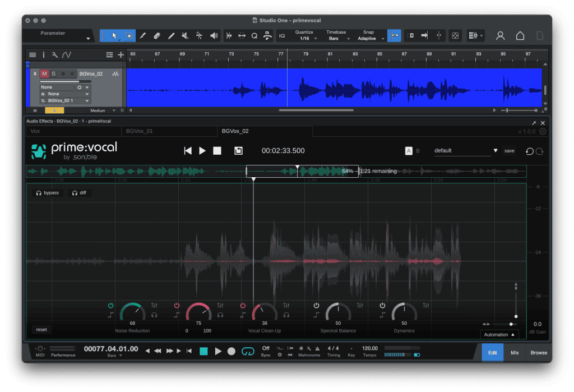Click the Noise Reduction knob
Screen dimensions: 574x392
pyautogui.click(x=132, y=312)
